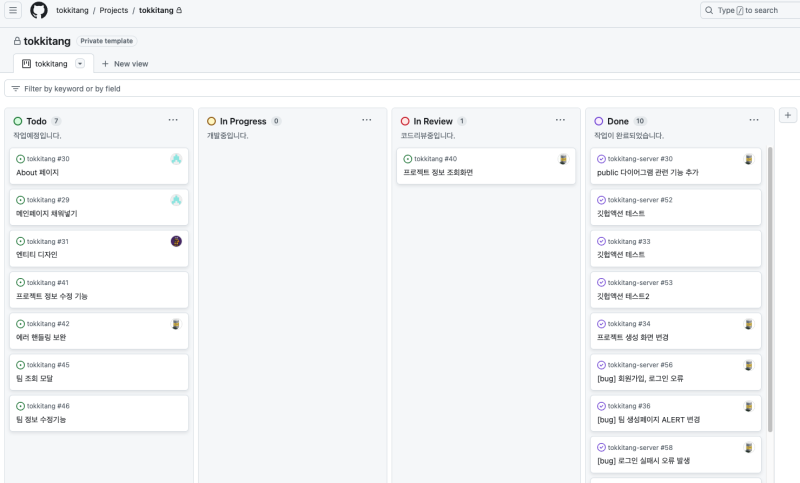The width and height of the screenshot is (800, 483).
Task: Open the Projects breadcrumb link
Action: (x=114, y=10)
